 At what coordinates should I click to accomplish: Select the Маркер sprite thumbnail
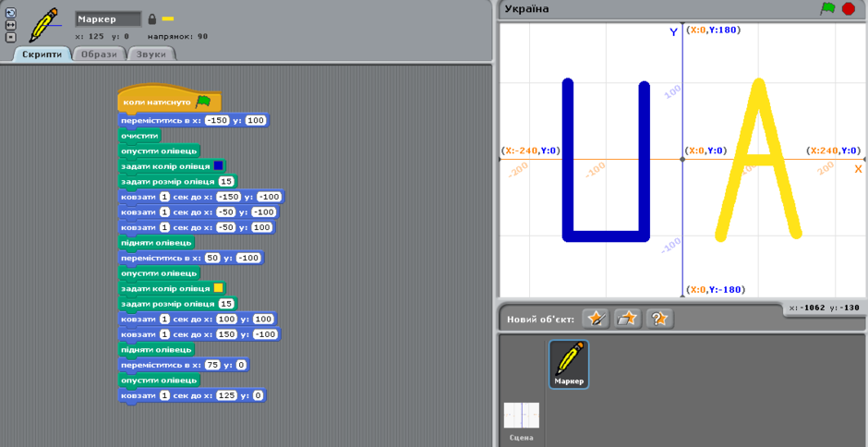[569, 364]
